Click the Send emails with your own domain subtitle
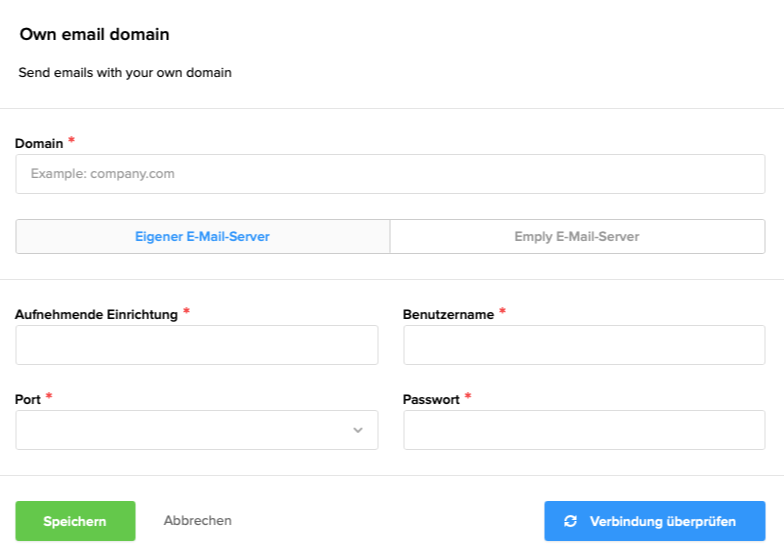784x559 pixels. pyautogui.click(x=125, y=73)
